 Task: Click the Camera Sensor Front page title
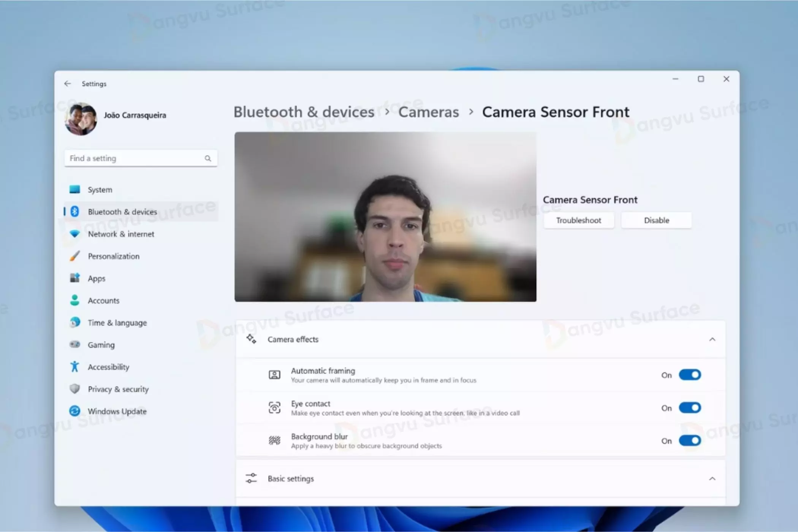tap(556, 112)
